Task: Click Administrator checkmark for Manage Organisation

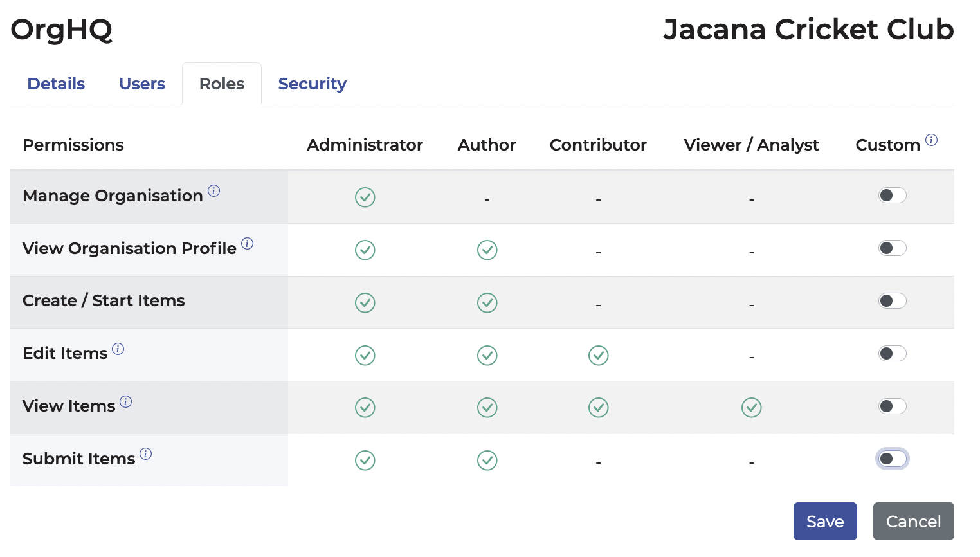Action: coord(365,197)
